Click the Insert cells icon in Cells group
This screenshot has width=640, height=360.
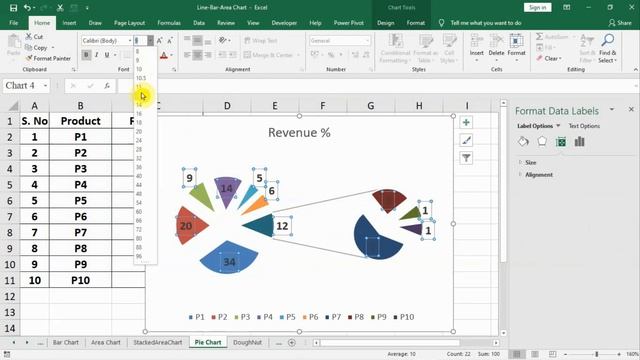pos(476,41)
